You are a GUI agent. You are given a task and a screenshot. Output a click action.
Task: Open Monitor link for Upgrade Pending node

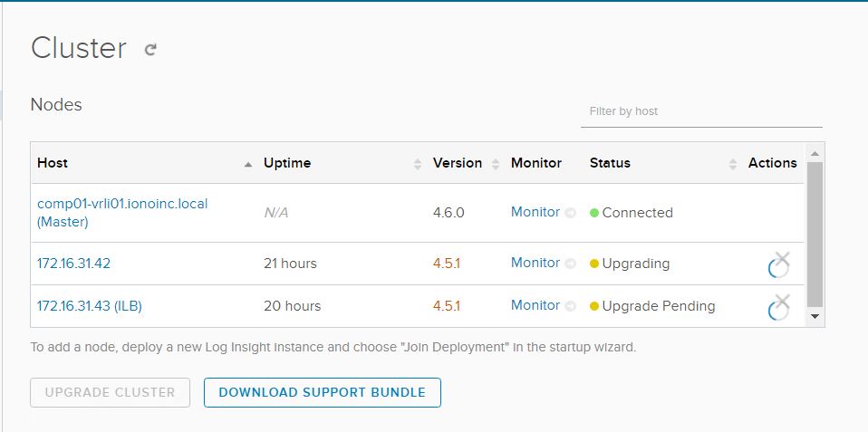535,305
